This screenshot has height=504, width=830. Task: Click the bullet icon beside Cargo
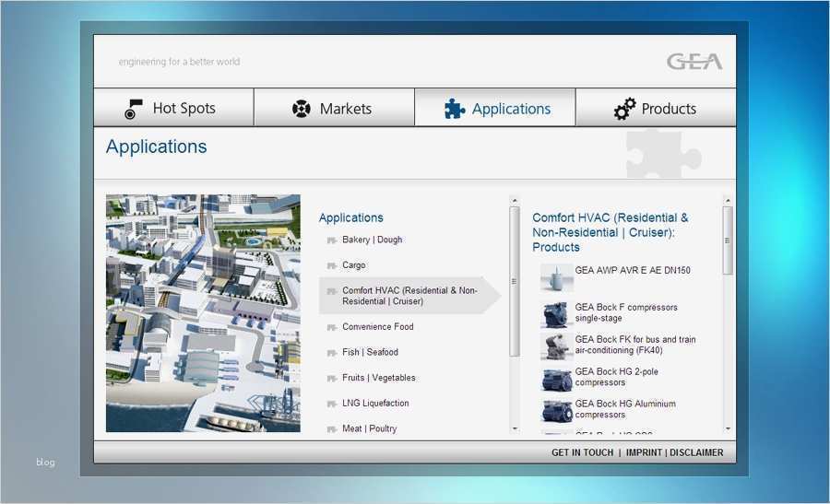coord(332,266)
